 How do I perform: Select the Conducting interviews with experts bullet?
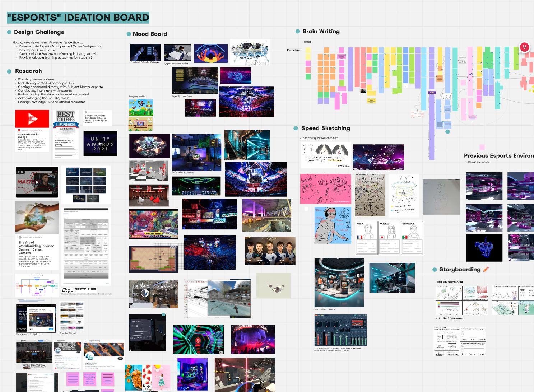(45, 90)
